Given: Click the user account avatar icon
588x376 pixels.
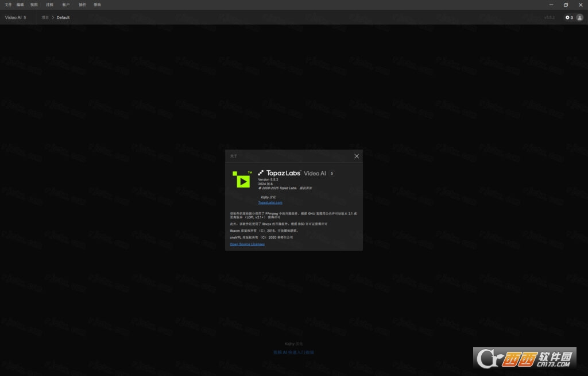Looking at the screenshot, I should coord(580,18).
